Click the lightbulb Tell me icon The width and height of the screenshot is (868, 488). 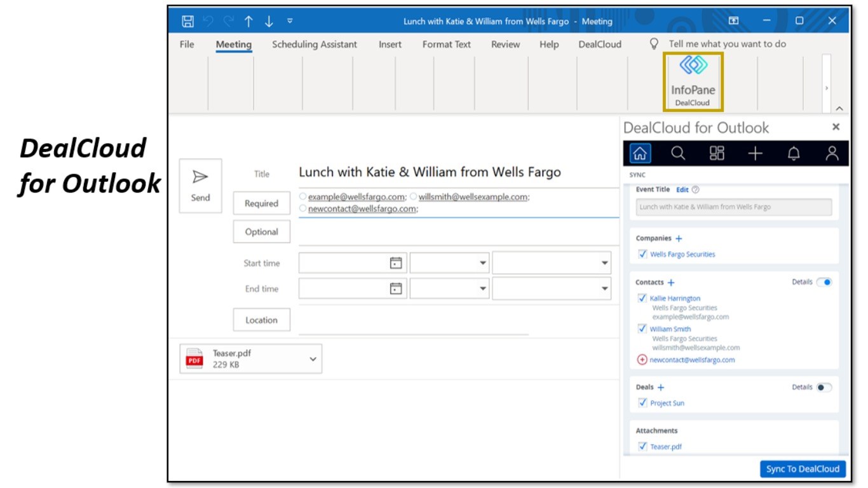tap(654, 44)
